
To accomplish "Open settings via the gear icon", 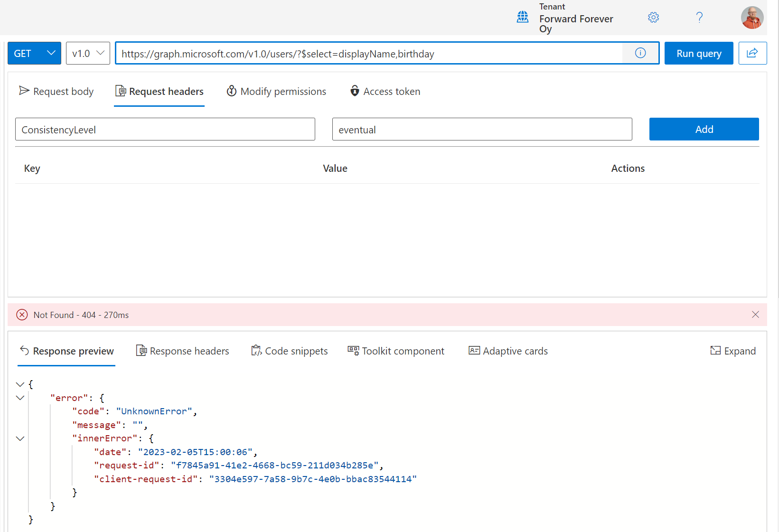I will [653, 18].
